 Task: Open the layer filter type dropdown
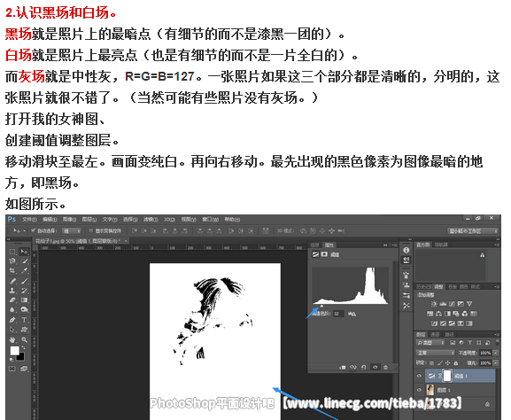430,343
